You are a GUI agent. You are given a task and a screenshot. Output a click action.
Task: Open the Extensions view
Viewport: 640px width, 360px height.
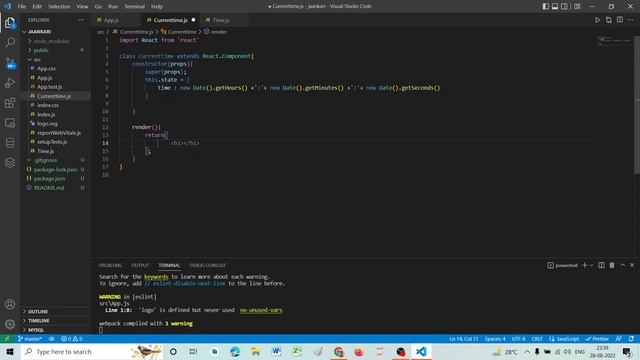click(x=10, y=102)
